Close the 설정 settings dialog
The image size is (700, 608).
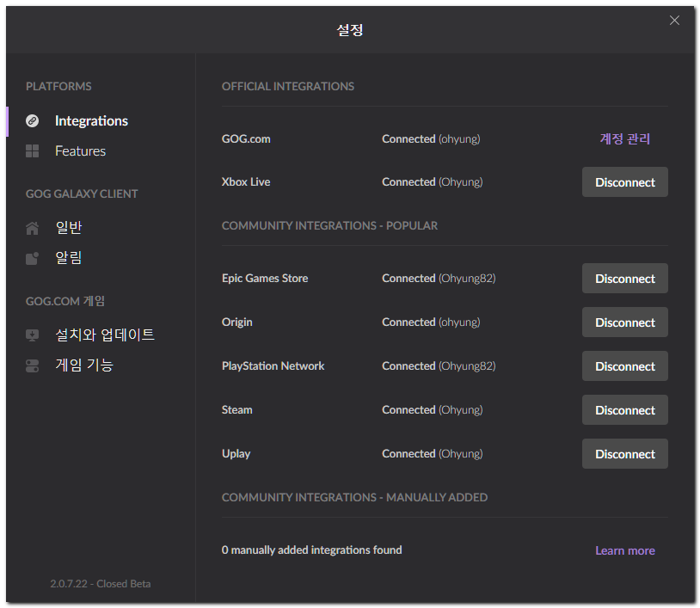point(674,20)
